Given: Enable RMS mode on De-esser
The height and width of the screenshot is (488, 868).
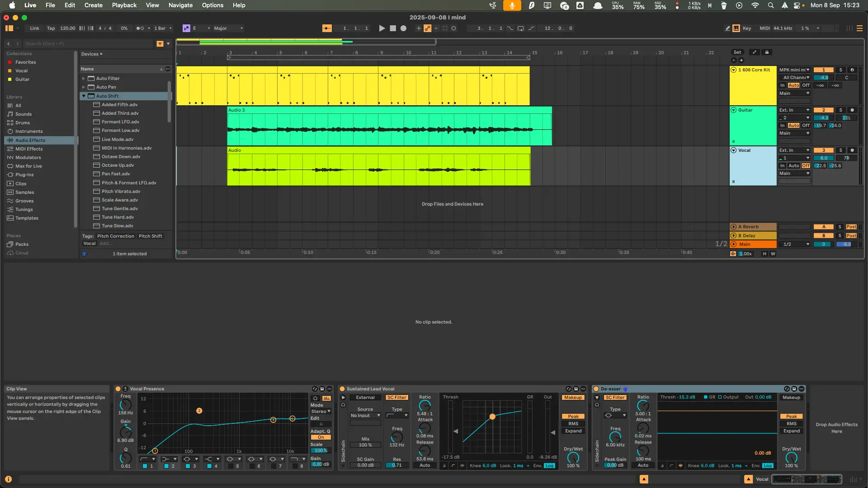Looking at the screenshot, I should 791,424.
